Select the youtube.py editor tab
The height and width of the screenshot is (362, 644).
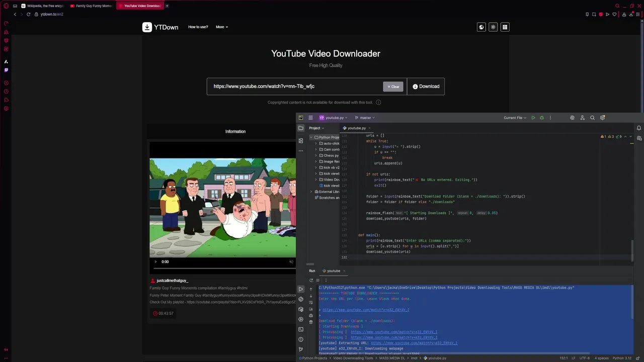click(357, 128)
